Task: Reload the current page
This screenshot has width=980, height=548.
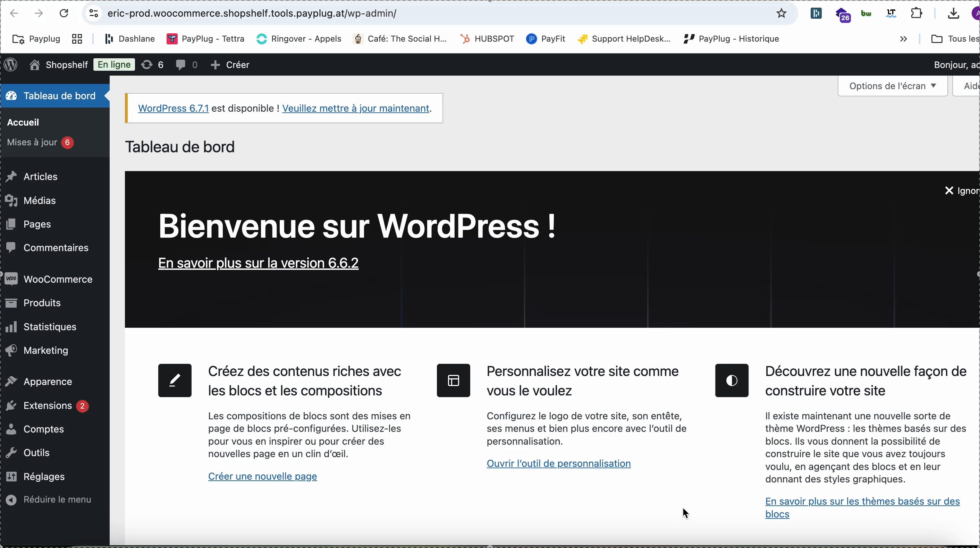Action: (64, 14)
